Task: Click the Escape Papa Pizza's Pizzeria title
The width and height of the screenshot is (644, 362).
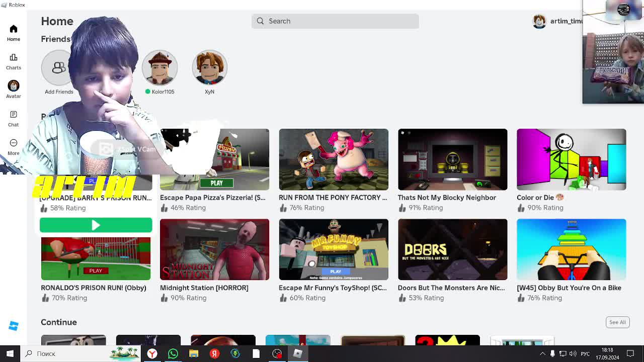Action: [212, 198]
